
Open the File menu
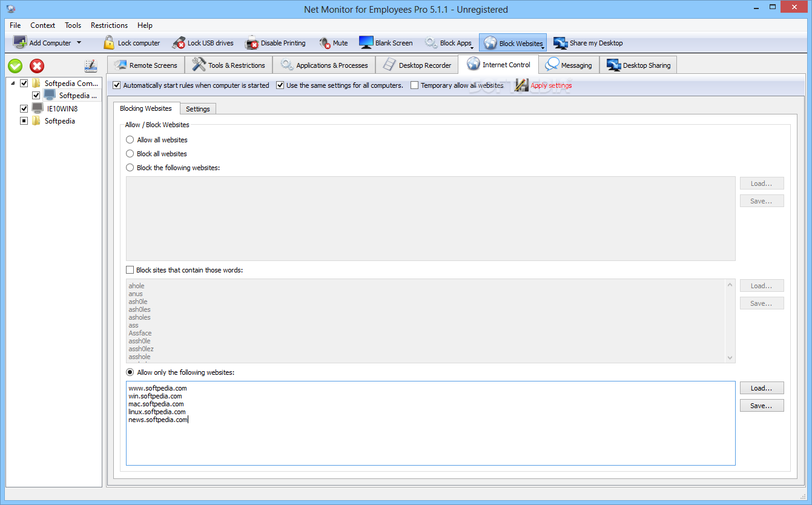click(15, 25)
